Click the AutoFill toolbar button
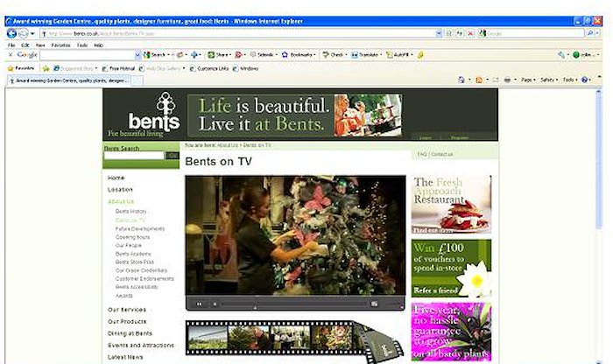 pos(398,55)
